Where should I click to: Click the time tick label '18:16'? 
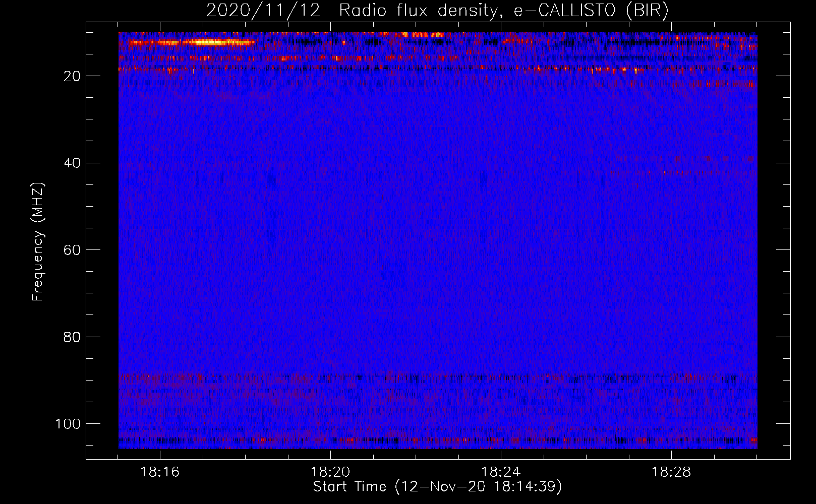[x=160, y=472]
